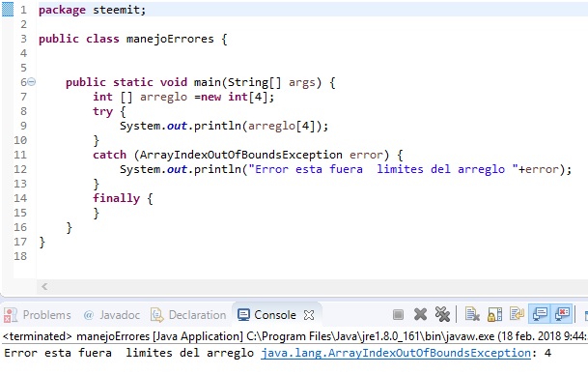The height and width of the screenshot is (375, 588).
Task: Toggle show console when standard error changes
Action: tap(562, 314)
